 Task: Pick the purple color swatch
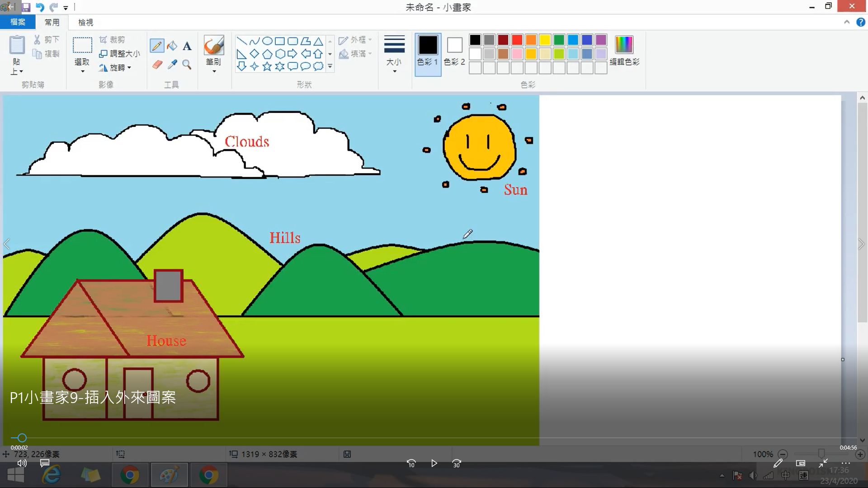click(601, 40)
